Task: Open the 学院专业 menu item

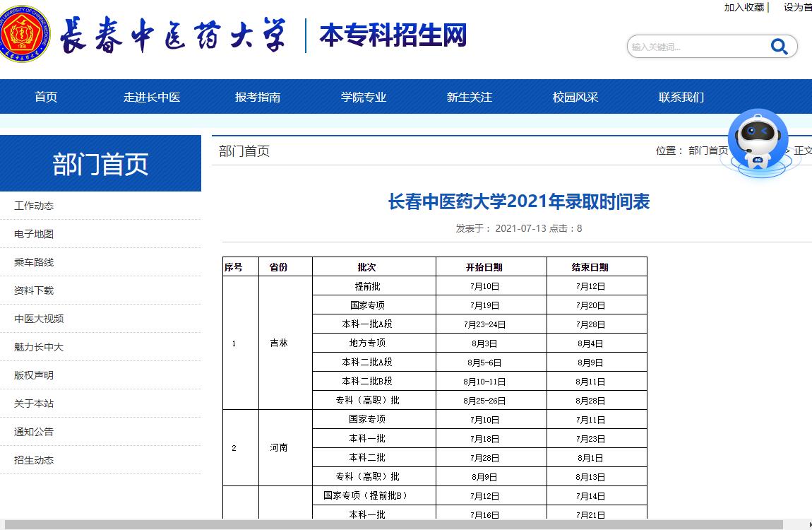Action: tap(364, 97)
